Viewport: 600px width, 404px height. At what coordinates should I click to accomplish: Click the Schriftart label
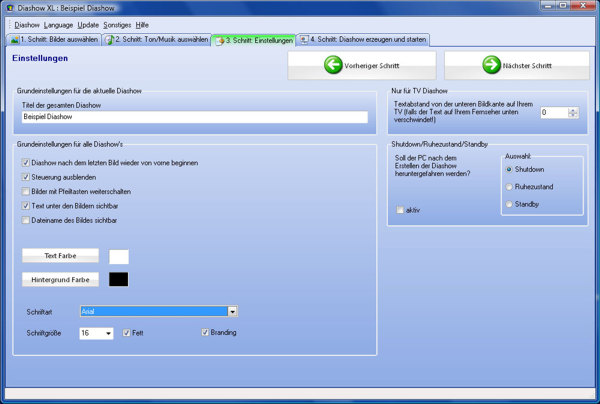pyautogui.click(x=39, y=312)
